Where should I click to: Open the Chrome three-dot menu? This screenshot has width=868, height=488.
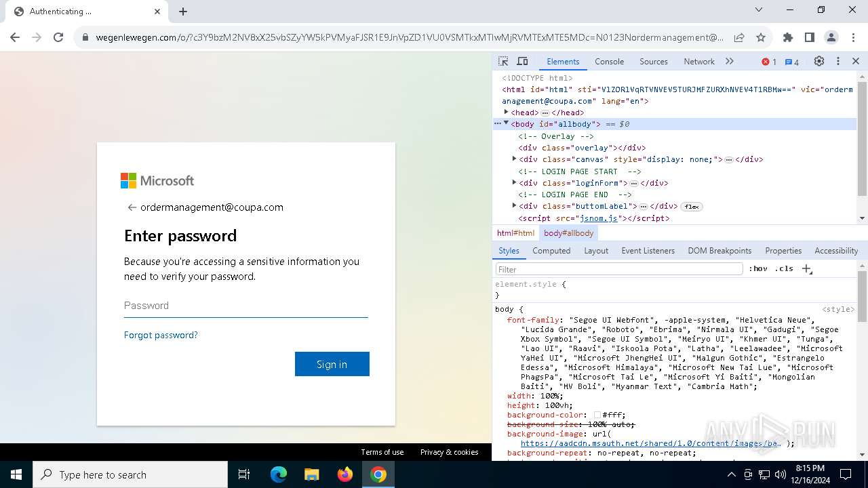pos(852,37)
